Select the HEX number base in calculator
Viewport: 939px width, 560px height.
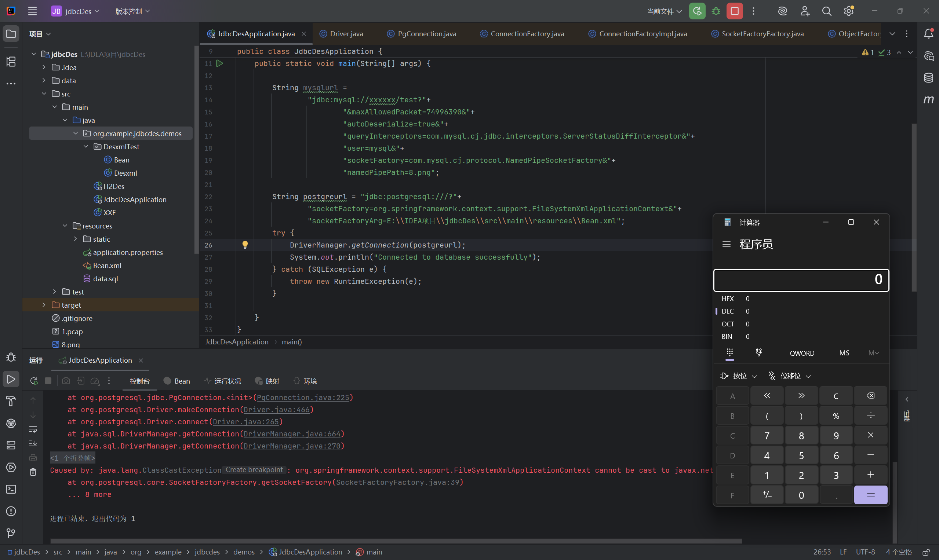pyautogui.click(x=728, y=299)
